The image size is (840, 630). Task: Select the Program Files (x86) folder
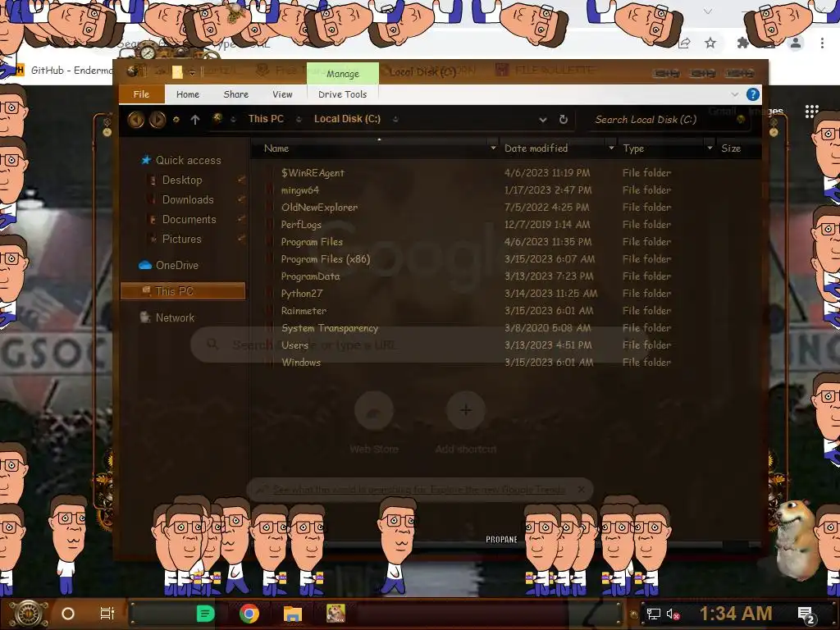pyautogui.click(x=325, y=259)
